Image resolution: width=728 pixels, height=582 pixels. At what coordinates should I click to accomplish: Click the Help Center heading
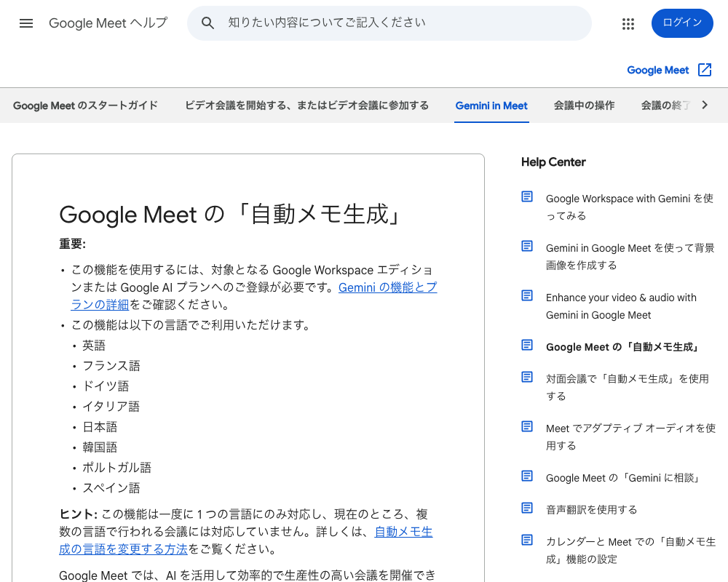(553, 162)
